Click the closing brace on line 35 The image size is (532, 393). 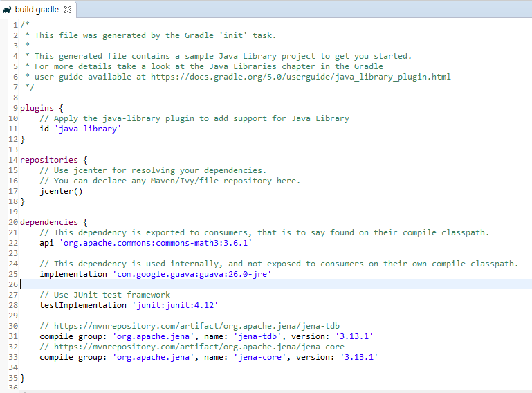[x=22, y=378]
